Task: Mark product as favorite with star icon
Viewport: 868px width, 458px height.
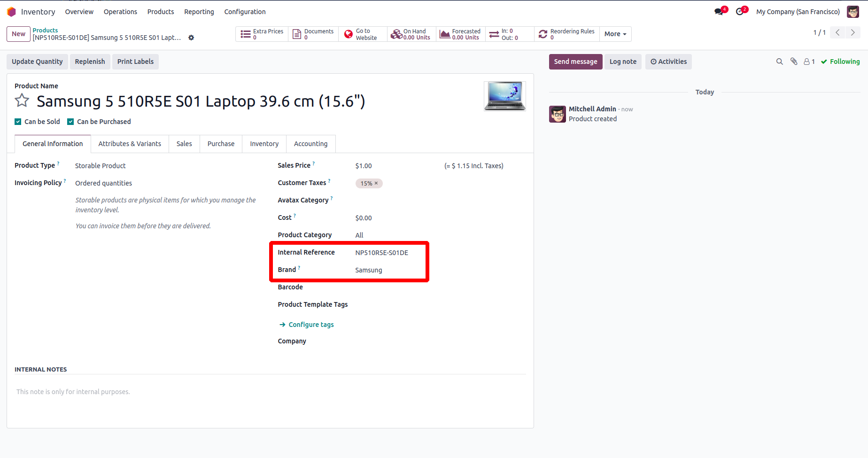Action: 22,101
